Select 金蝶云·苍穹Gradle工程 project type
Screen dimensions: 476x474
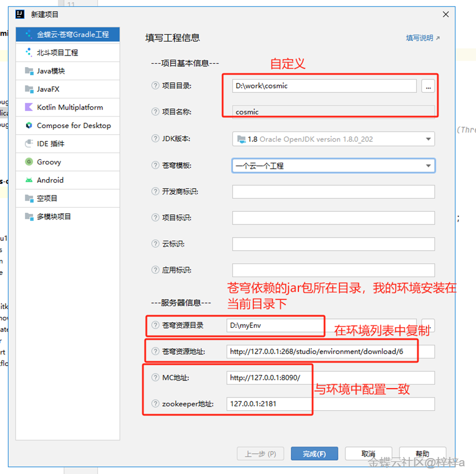(x=68, y=34)
